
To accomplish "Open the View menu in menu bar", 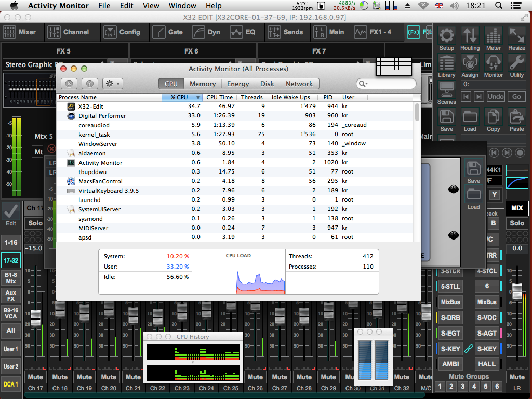I will coord(151,6).
